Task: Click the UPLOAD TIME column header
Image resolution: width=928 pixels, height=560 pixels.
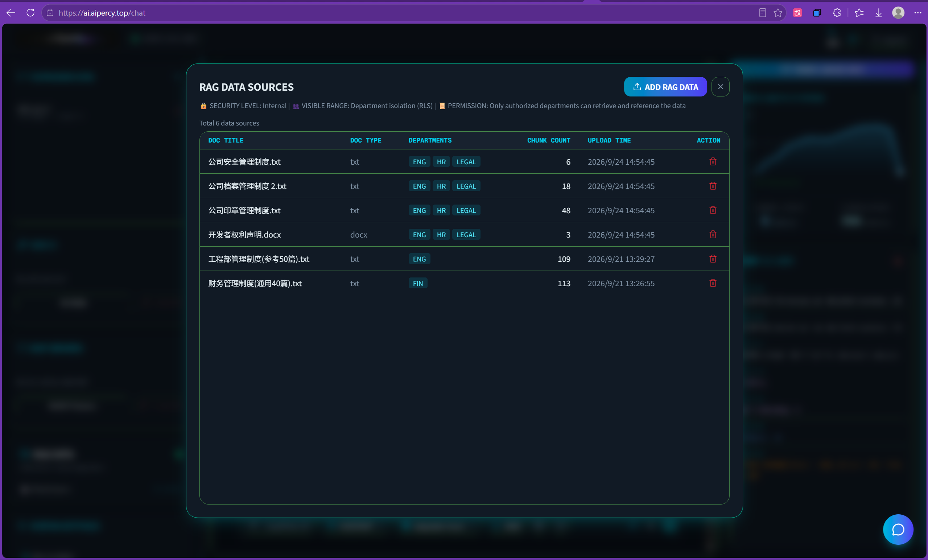Action: coord(609,140)
